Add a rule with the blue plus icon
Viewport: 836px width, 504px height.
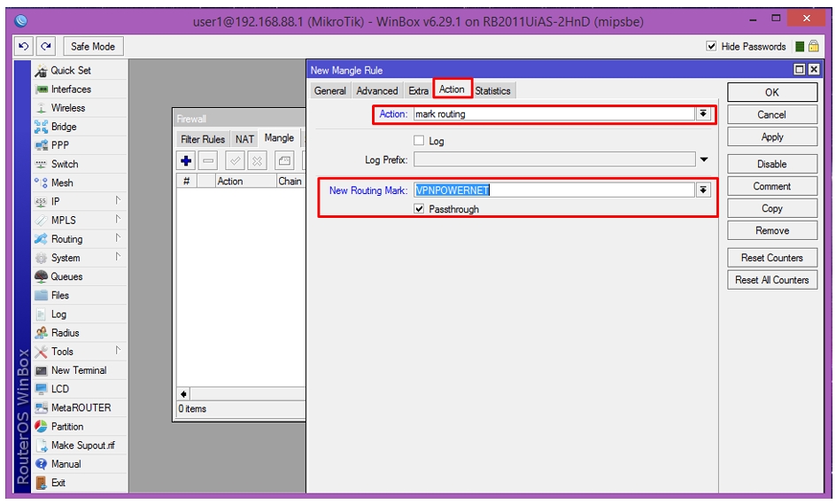pyautogui.click(x=186, y=160)
